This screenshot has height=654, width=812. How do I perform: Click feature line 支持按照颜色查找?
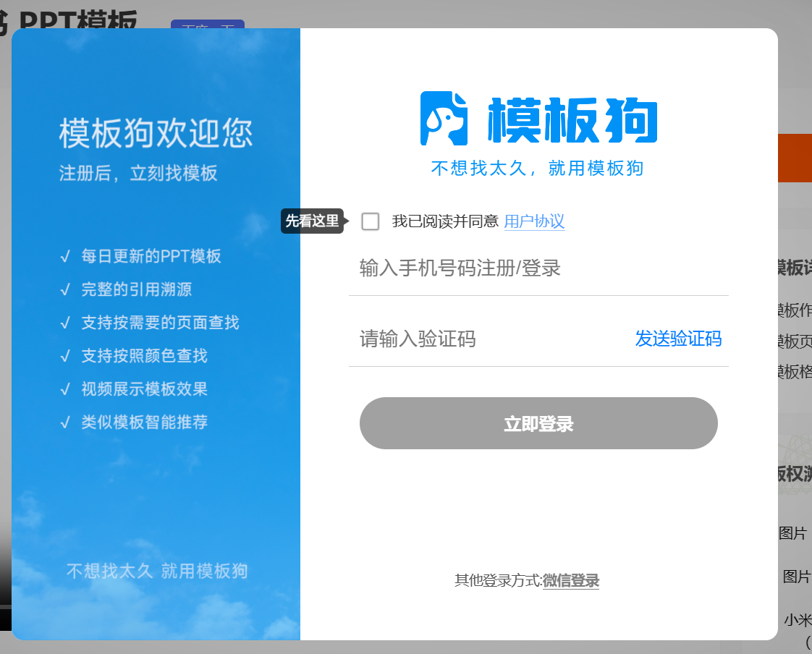[145, 355]
